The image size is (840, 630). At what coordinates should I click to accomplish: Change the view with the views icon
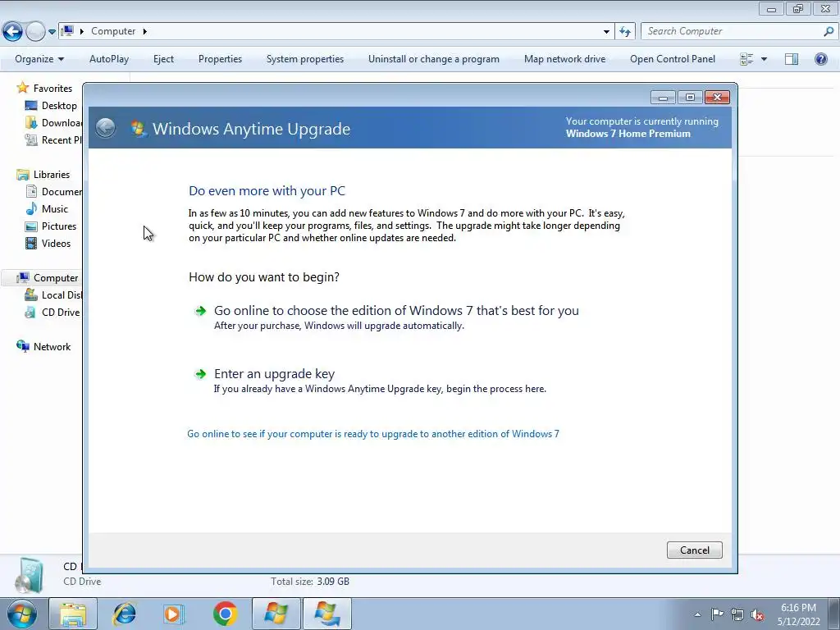746,59
